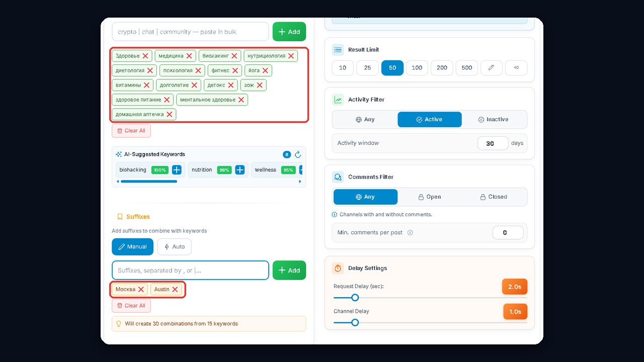The width and height of the screenshot is (644, 362).
Task: Click the info icon beside Min. comments per post
Action: click(x=410, y=233)
